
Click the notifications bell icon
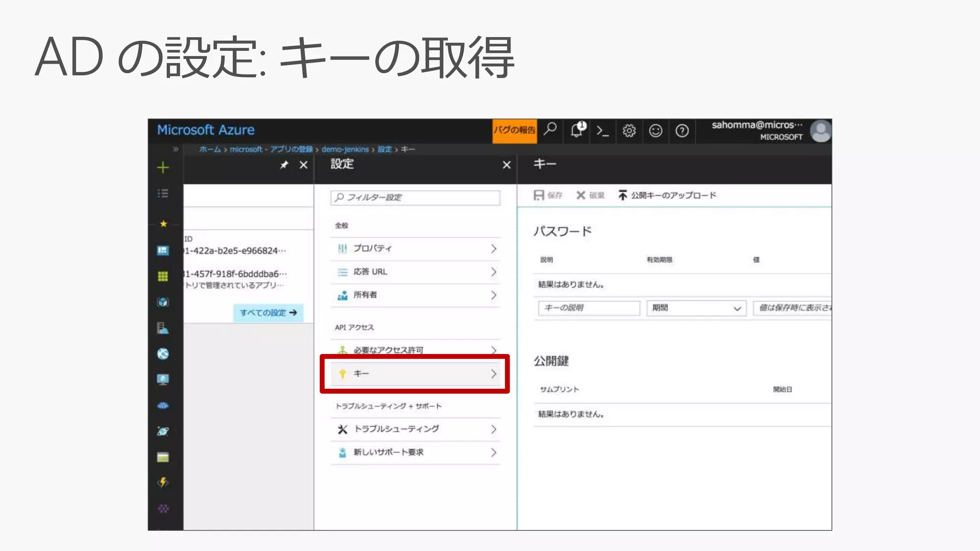tap(577, 130)
